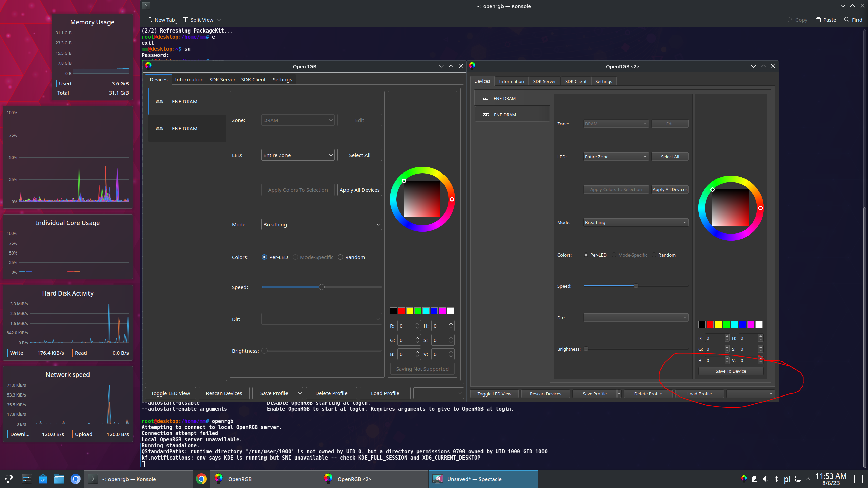The height and width of the screenshot is (488, 868).
Task: Open profile selection dropdown in OpenRGB <2>
Action: pyautogui.click(x=750, y=394)
